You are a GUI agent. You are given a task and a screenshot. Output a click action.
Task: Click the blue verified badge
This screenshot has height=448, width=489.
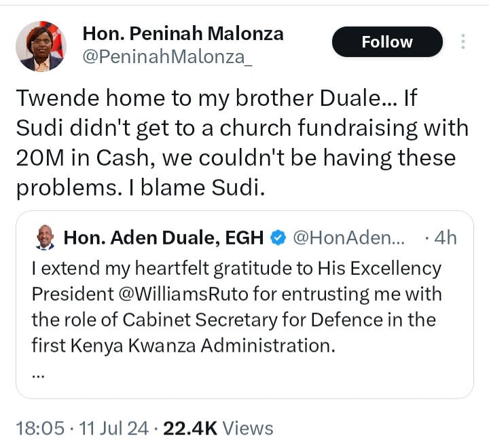pyautogui.click(x=278, y=238)
